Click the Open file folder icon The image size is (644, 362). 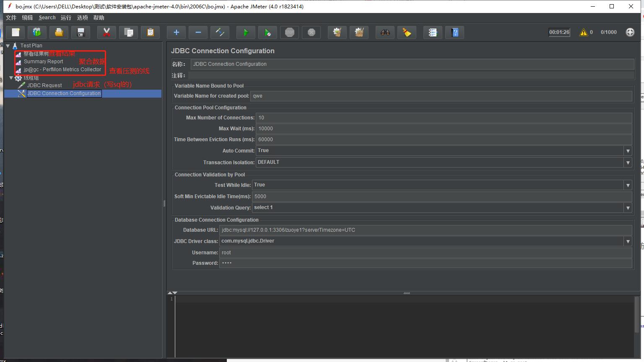pos(59,32)
